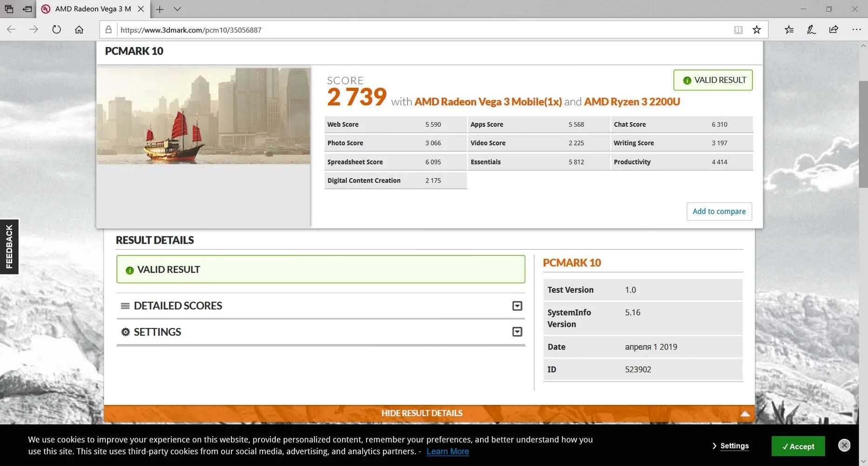Viewport: 868px width, 466px height.
Task: Click the Accept cookies button
Action: coord(798,446)
